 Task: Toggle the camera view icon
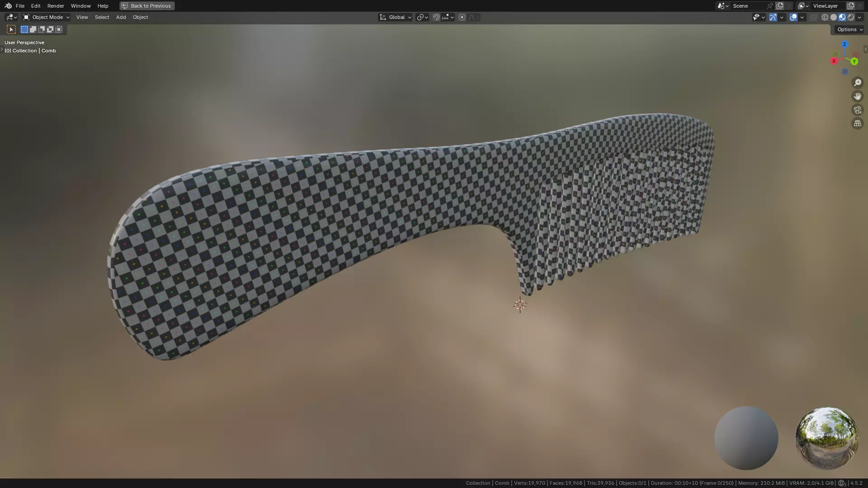click(858, 110)
